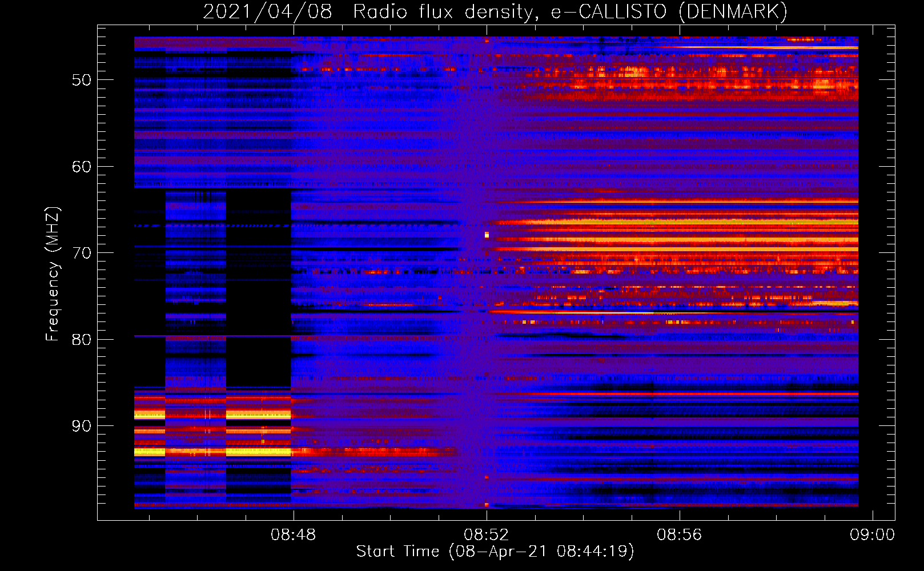Click the plot title "2021/04/08 Radio flux density, e-CALLISTO (DENMARK)"
Image resolution: width=924 pixels, height=571 pixels.
(495, 11)
